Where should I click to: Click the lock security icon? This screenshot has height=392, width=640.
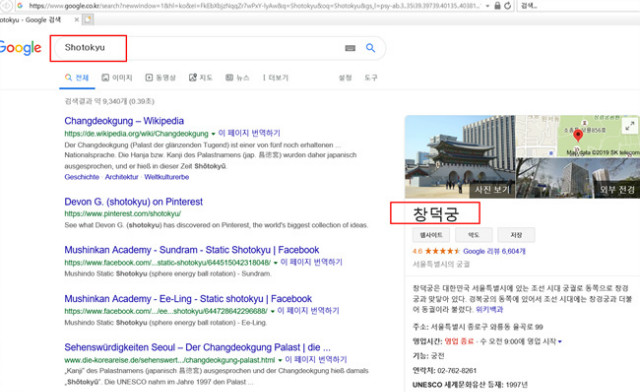coord(497,6)
